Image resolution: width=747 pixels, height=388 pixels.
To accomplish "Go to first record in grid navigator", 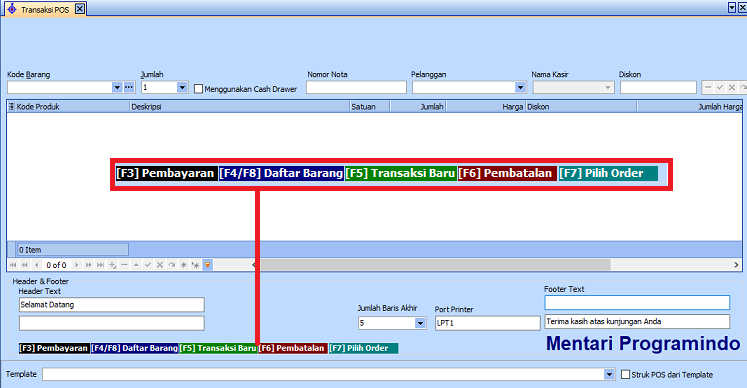I will coord(13,265).
